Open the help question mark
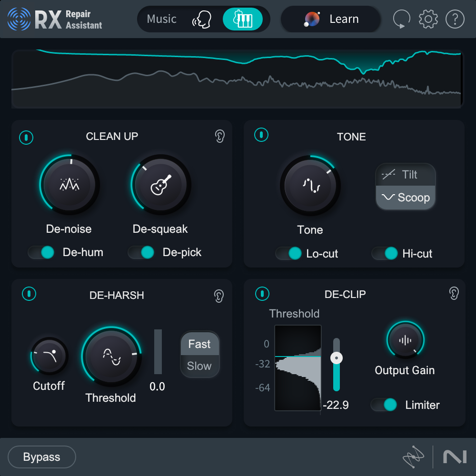This screenshot has width=476, height=476. coord(455,19)
